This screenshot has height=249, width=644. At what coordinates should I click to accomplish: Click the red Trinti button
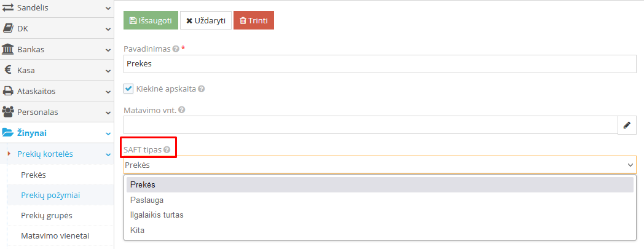[x=254, y=20]
